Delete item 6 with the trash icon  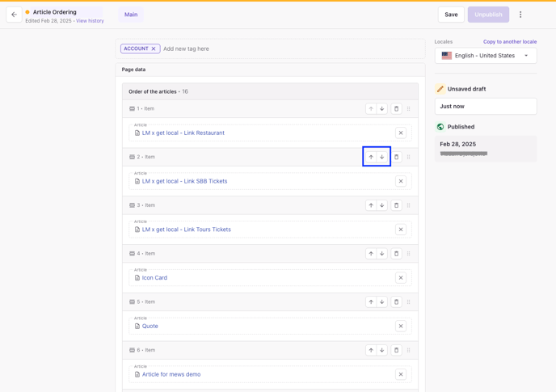397,350
